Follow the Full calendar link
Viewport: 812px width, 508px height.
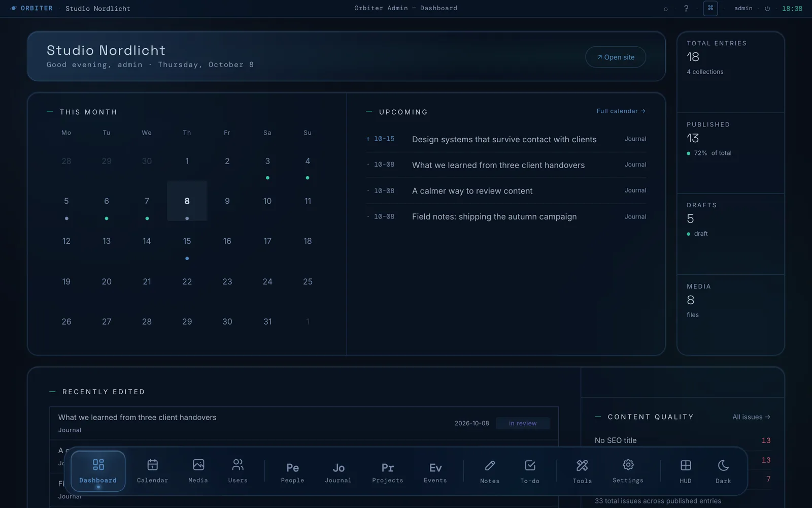click(621, 111)
